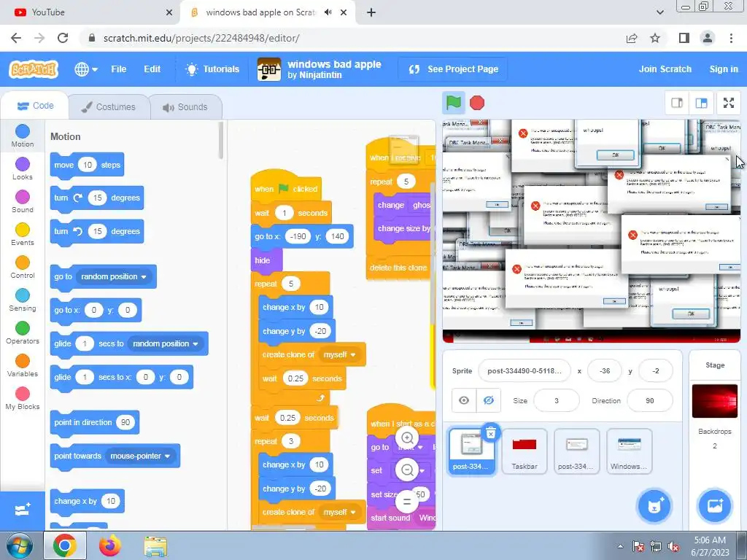Open point towards mouse-pointer dropdown
The image size is (747, 560).
pos(140,456)
